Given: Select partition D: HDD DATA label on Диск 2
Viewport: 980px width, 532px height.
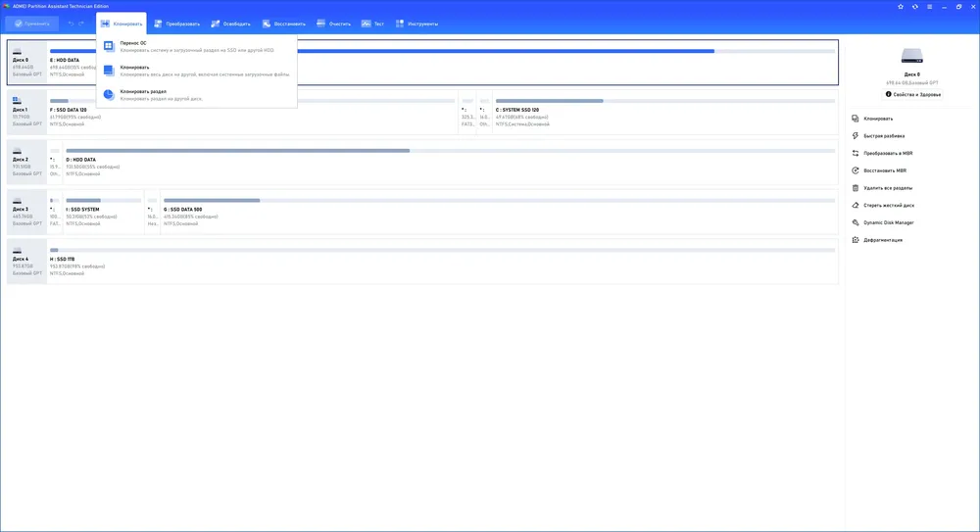Looking at the screenshot, I should click(x=80, y=160).
